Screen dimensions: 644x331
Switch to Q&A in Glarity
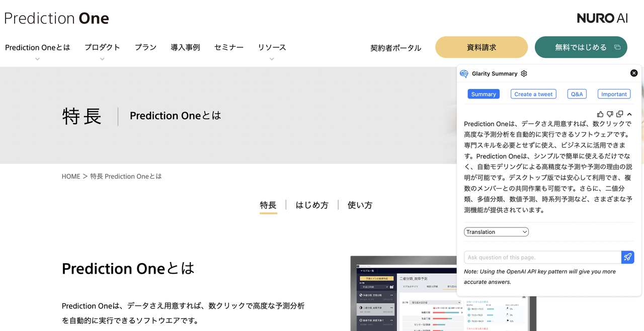pyautogui.click(x=577, y=94)
